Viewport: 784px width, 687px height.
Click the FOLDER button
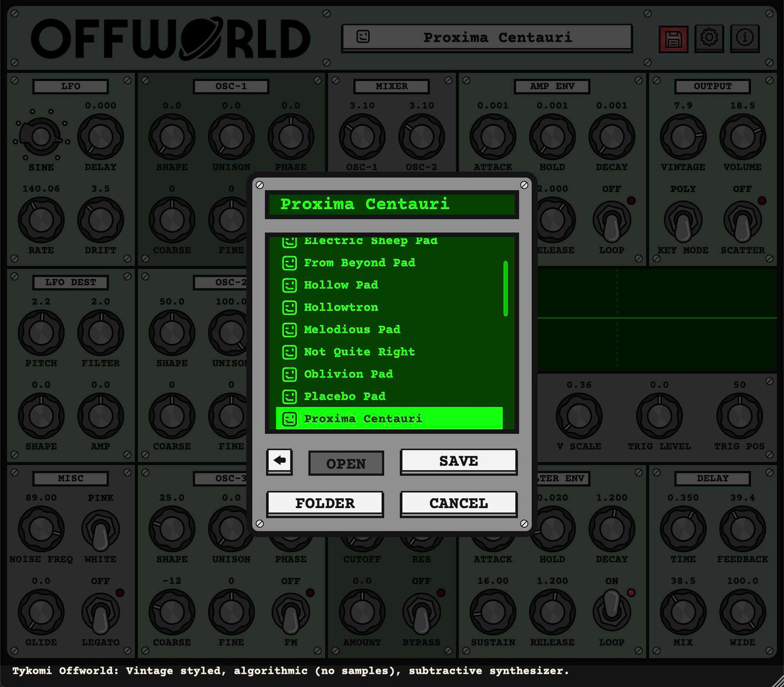(325, 503)
